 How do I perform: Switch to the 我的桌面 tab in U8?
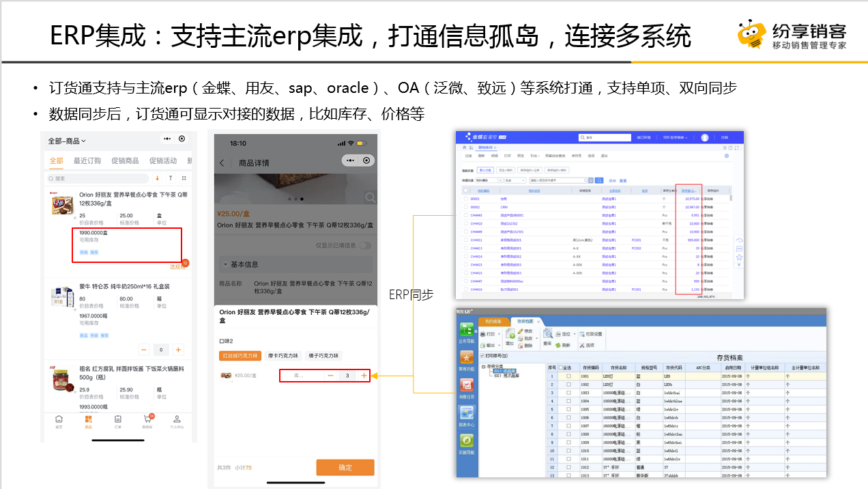[493, 321]
